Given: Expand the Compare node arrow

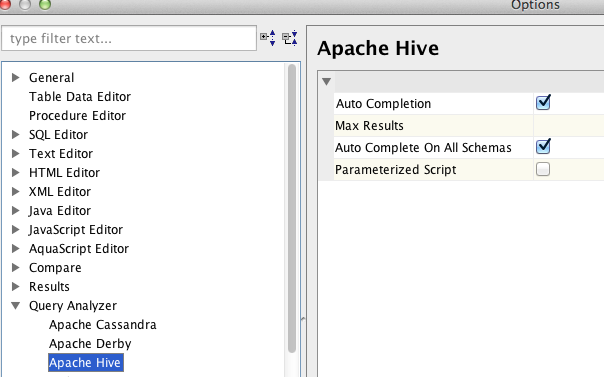Looking at the screenshot, I should click(x=15, y=267).
